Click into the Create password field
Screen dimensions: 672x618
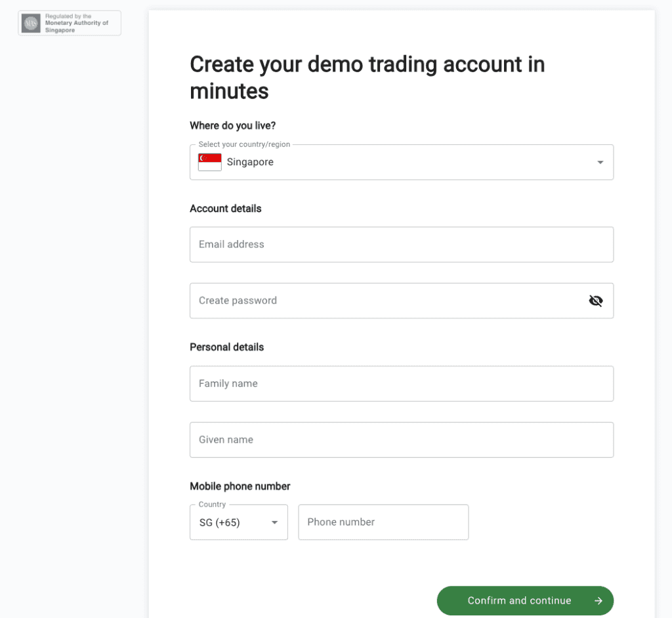click(402, 300)
